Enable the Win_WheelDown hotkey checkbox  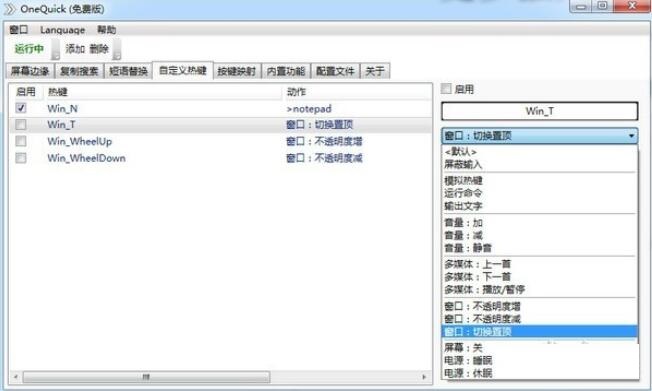(x=21, y=158)
